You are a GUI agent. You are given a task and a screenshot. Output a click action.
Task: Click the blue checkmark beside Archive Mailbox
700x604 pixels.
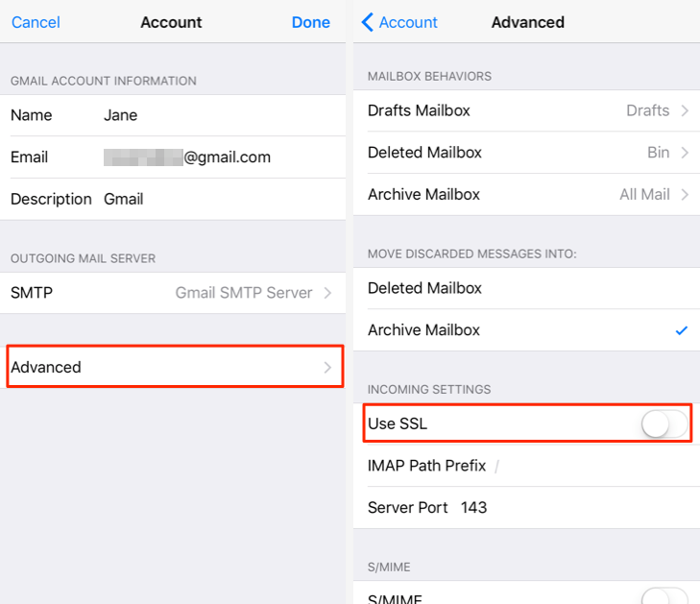point(681,330)
